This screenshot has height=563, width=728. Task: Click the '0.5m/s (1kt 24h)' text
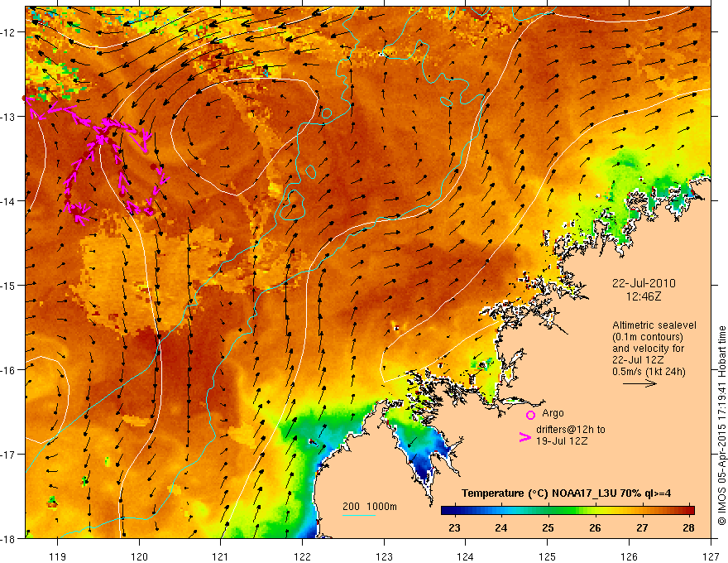point(649,371)
